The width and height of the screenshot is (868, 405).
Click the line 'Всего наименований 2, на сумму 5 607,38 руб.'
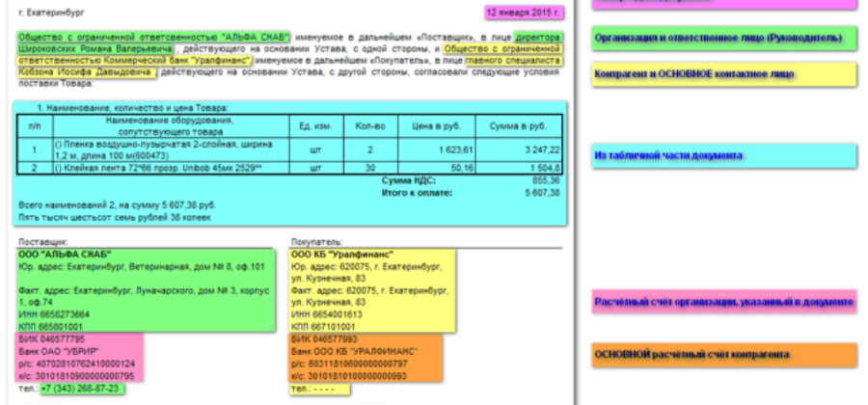(x=118, y=205)
